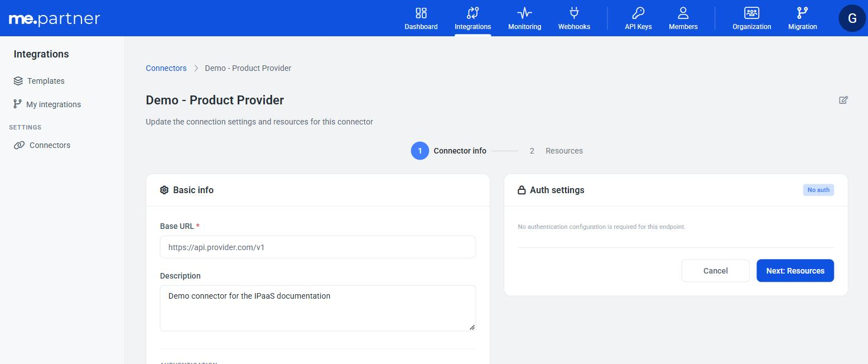Open the Monitoring pulse icon
Screen dimensions: 868x364
coord(524,13)
